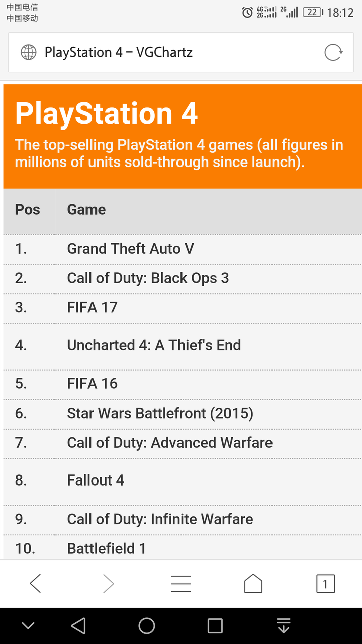Reload the page with the refresh icon
362x644 pixels.
[x=333, y=52]
